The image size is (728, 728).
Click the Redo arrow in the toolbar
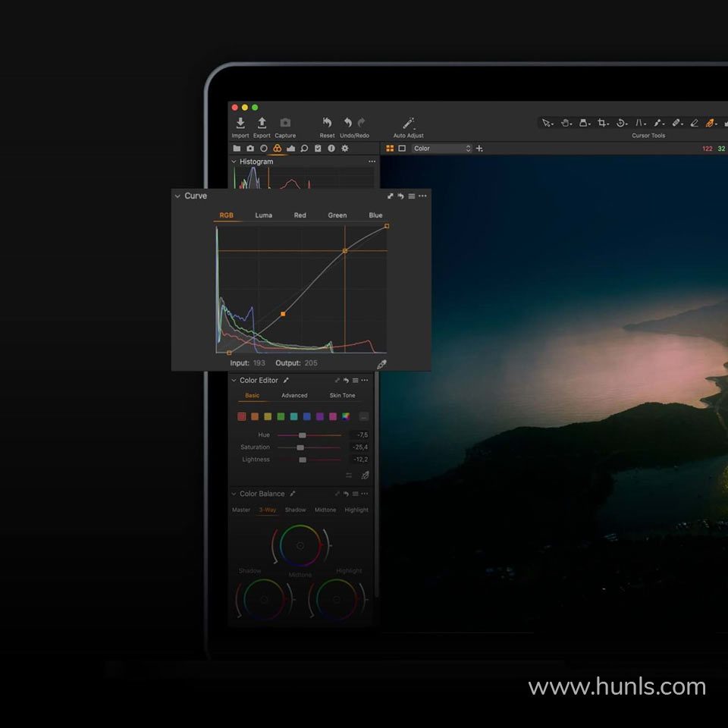361,123
